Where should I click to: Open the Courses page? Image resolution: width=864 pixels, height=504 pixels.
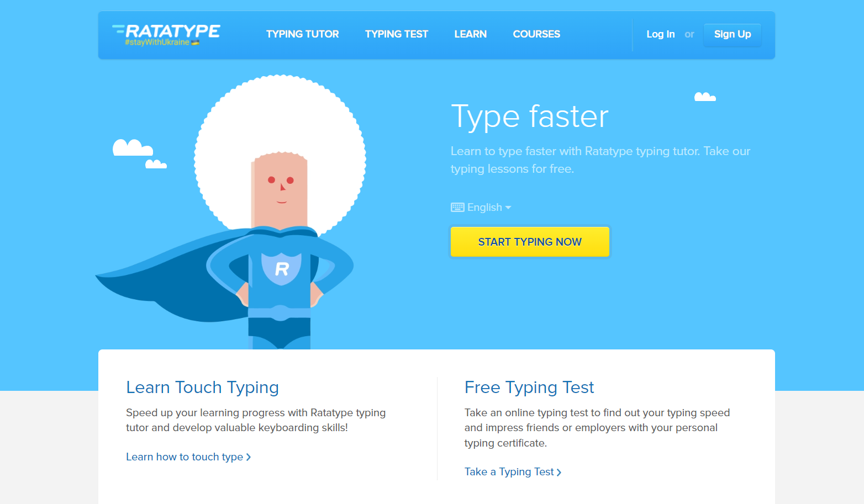click(x=536, y=34)
